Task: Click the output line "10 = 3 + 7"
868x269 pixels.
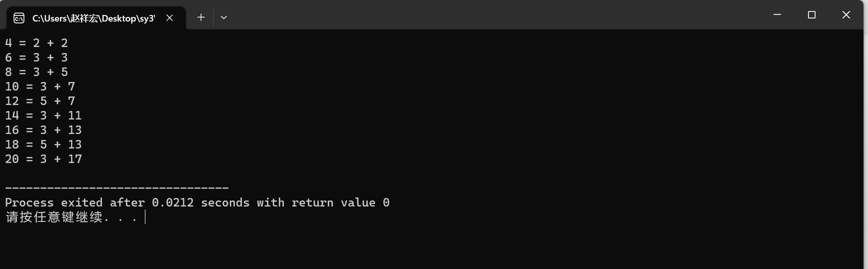Action: pos(40,87)
